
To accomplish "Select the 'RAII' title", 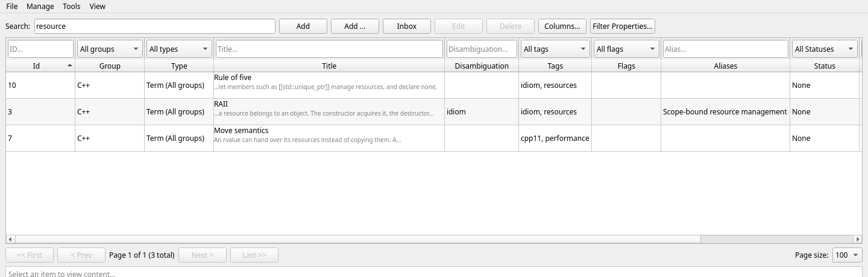I will 221,104.
